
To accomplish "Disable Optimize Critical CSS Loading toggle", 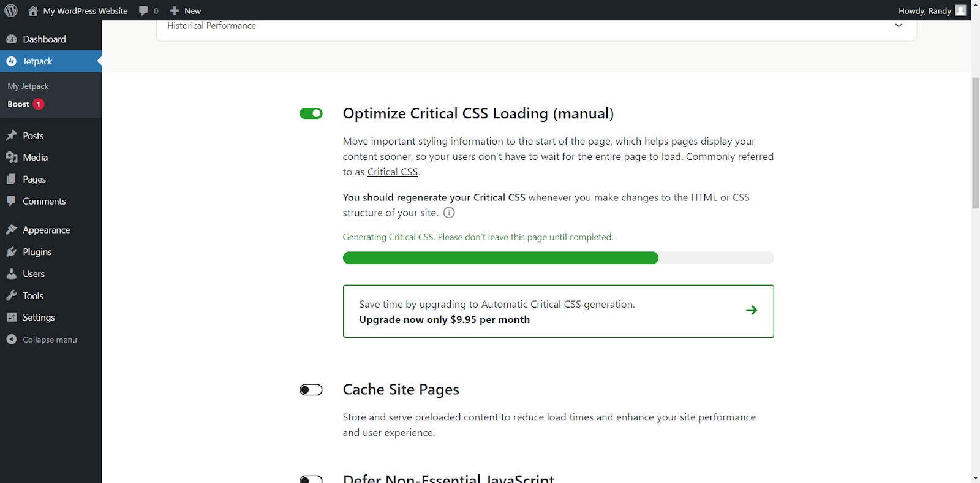I will coord(311,113).
